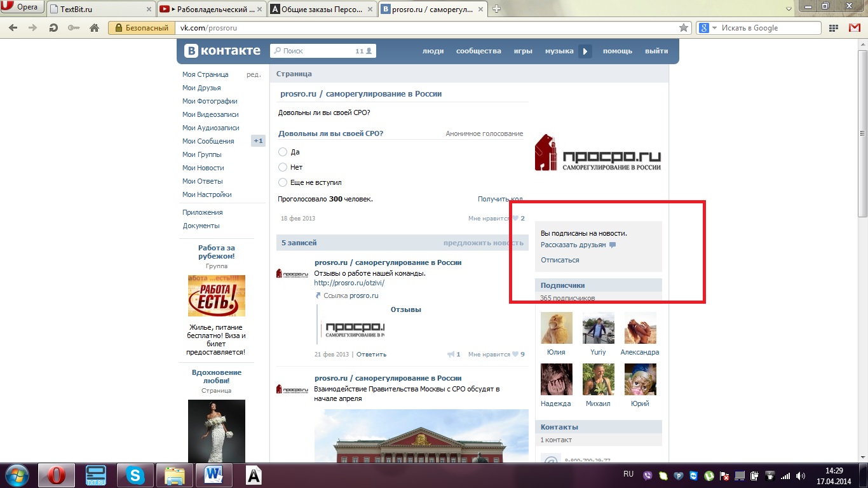Click Ответить under the Отзывы post
This screenshot has width=868, height=488.
coord(371,355)
